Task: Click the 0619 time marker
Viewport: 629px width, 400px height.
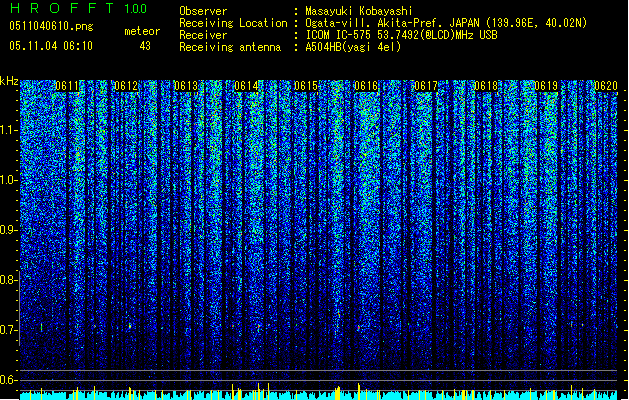Action: (546, 86)
